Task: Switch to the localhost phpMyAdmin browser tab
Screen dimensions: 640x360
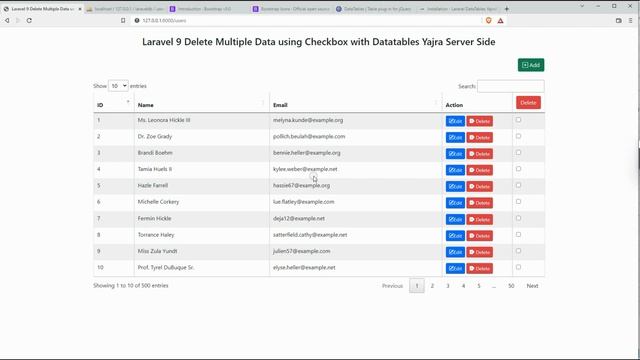Action: [x=125, y=9]
